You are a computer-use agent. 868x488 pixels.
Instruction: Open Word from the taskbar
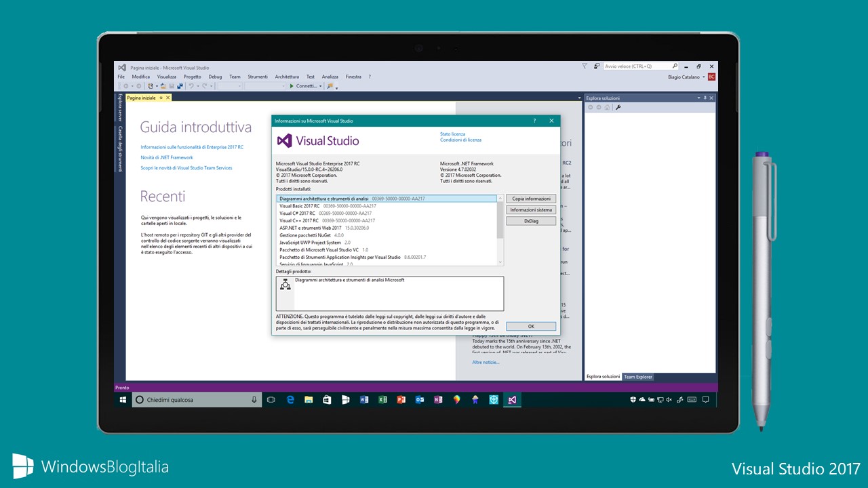(x=363, y=400)
